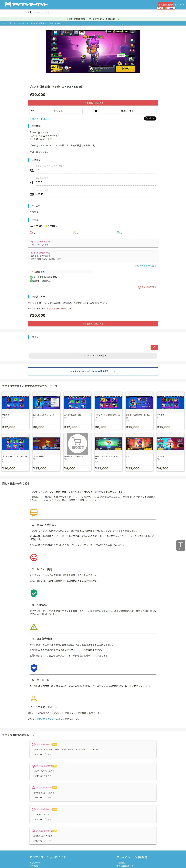Open footer 利用規約 link
Viewport: 186px width, 868px height.
tap(121, 863)
